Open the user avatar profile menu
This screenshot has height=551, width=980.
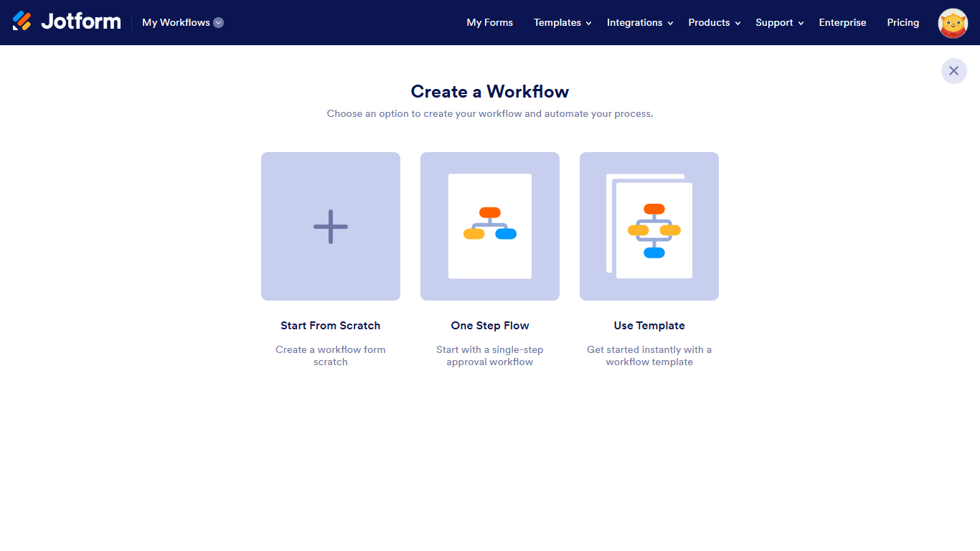[x=953, y=23]
